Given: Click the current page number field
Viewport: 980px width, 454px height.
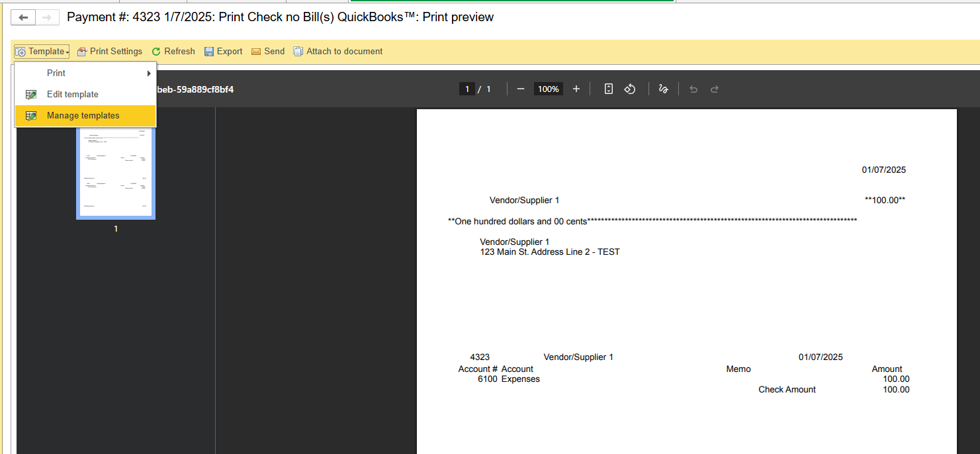Looking at the screenshot, I should tap(467, 89).
